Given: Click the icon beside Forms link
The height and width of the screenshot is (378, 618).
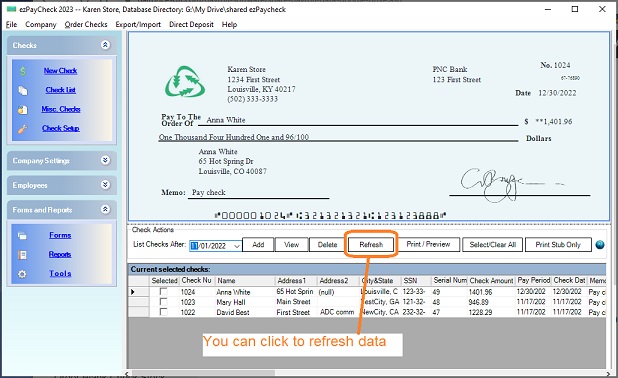Looking at the screenshot, I should (22, 236).
